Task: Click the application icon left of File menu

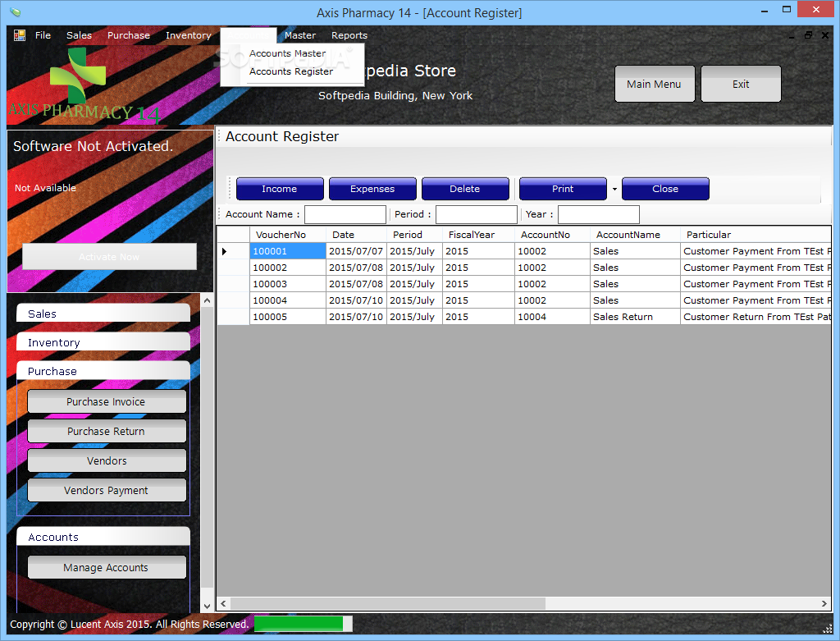Action: (x=20, y=35)
